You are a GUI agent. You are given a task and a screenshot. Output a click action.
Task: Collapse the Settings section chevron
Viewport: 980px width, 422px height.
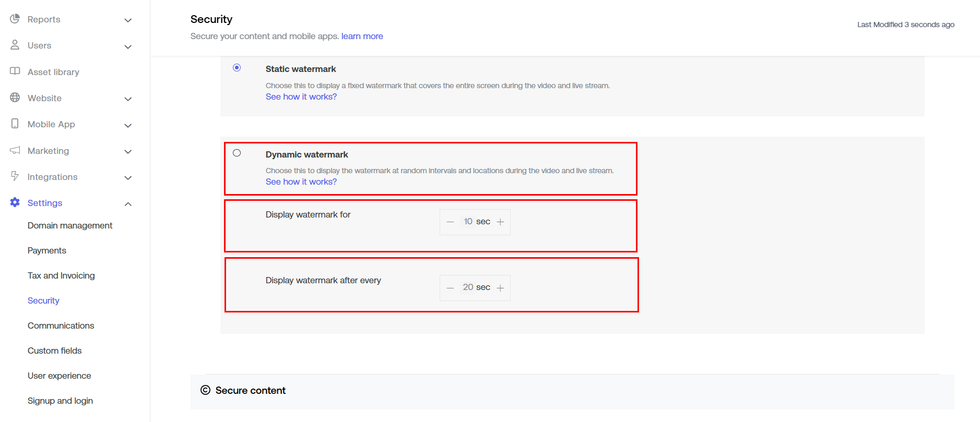(128, 204)
